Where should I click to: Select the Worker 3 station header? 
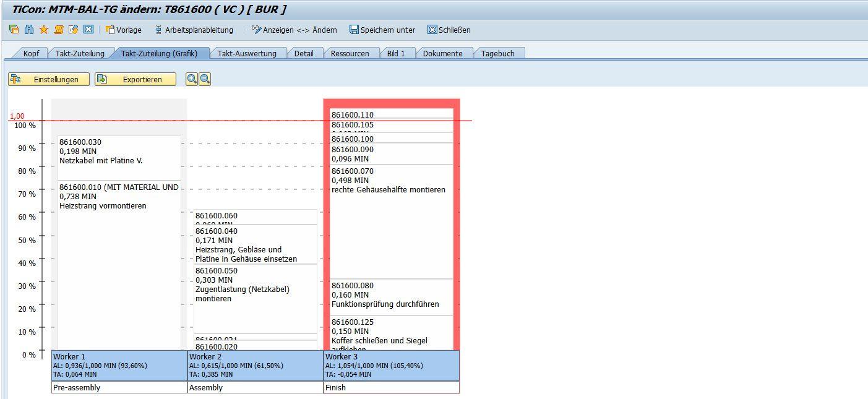pyautogui.click(x=391, y=365)
